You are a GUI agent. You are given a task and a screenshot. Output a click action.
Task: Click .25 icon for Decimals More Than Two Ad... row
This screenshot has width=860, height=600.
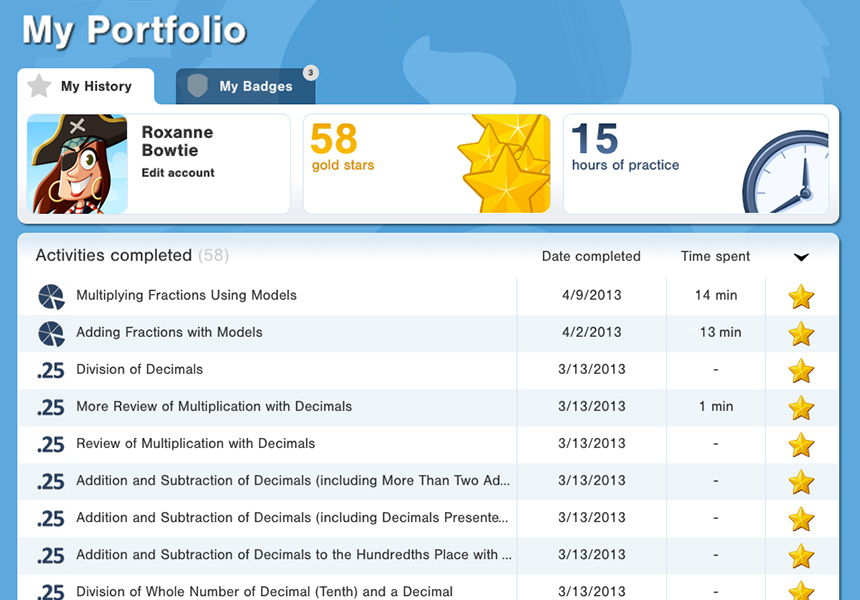pos(50,482)
